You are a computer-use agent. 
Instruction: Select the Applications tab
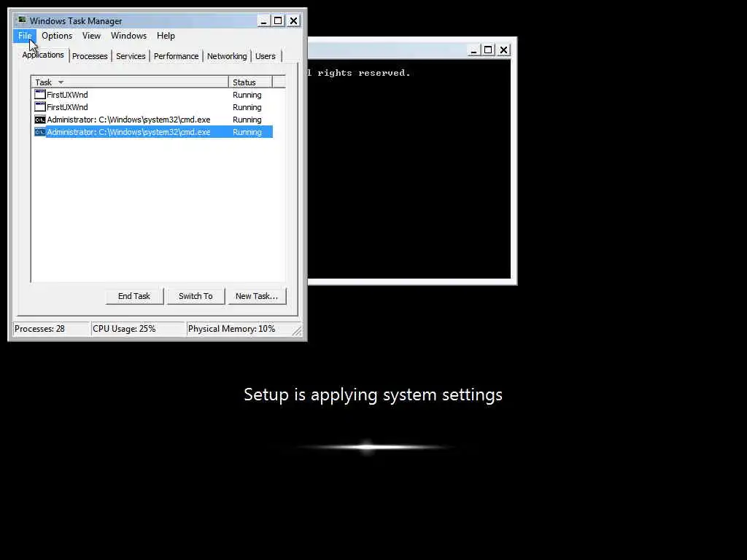click(43, 55)
